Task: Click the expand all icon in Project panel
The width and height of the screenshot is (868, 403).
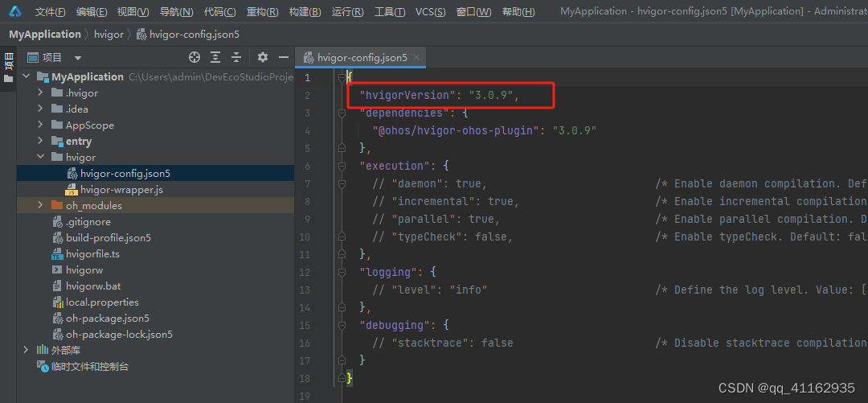Action: tap(215, 57)
